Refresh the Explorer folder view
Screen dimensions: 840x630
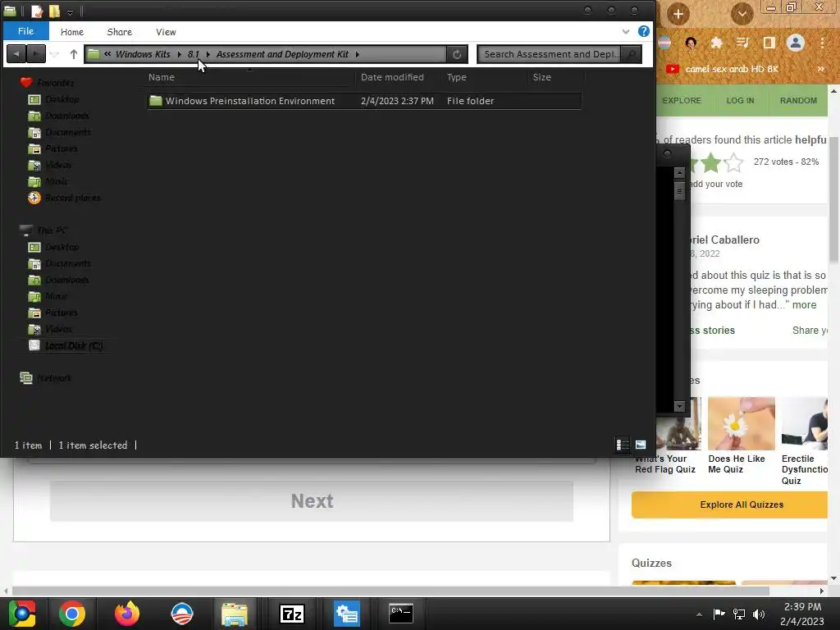(456, 54)
